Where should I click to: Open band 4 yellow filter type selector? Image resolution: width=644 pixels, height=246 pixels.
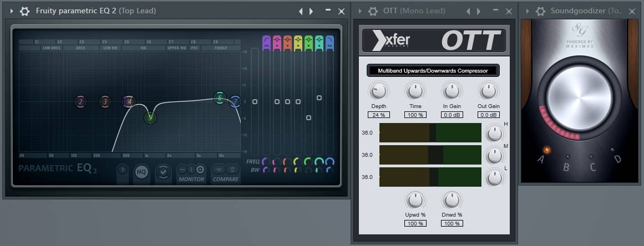298,43
